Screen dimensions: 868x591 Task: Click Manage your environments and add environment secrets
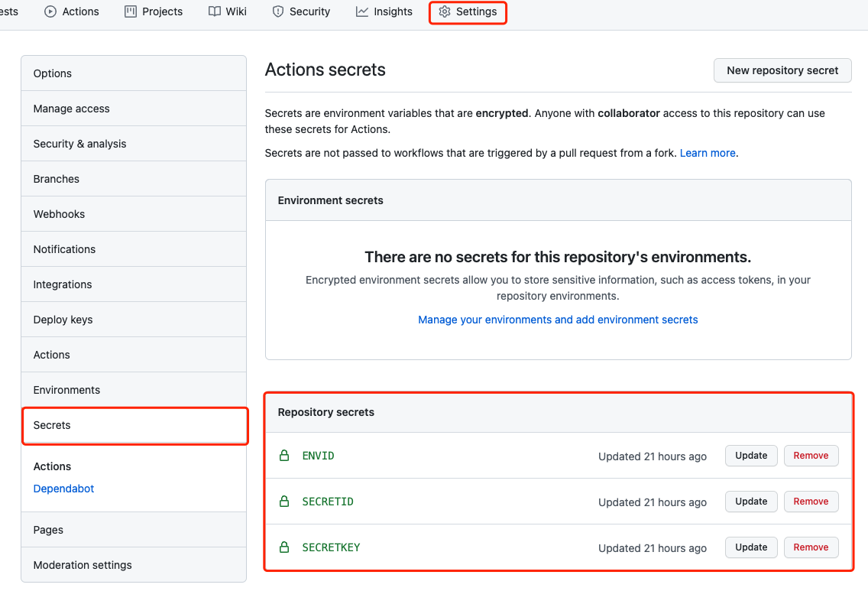[x=558, y=320]
